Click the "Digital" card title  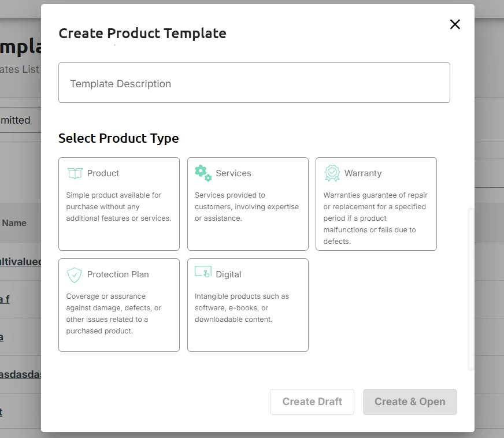pyautogui.click(x=228, y=274)
